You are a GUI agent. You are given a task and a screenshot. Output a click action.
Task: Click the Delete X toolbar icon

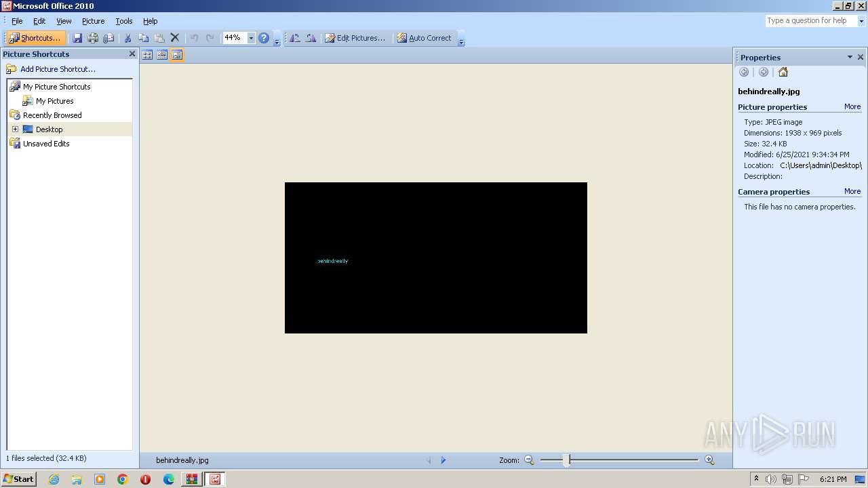[175, 38]
